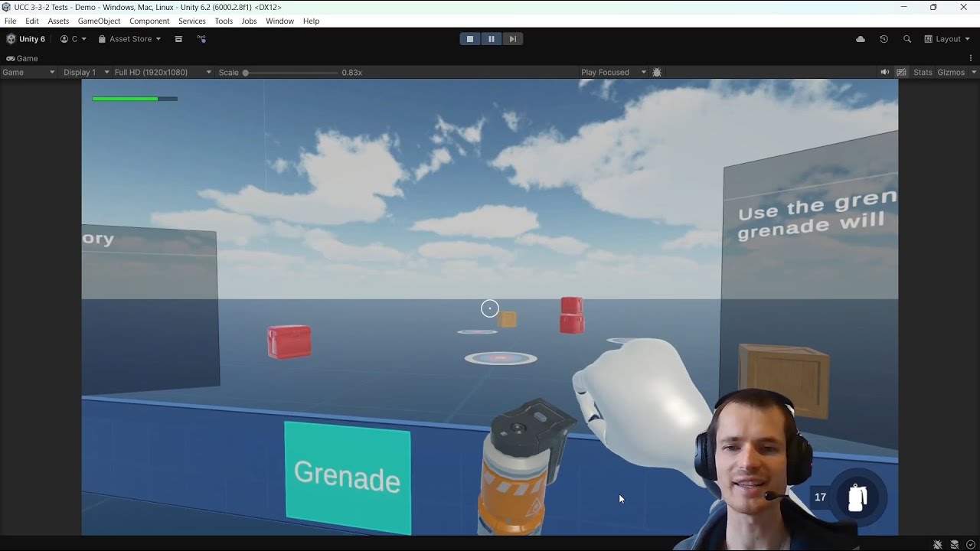Open the Full HD resolution dropdown

162,72
